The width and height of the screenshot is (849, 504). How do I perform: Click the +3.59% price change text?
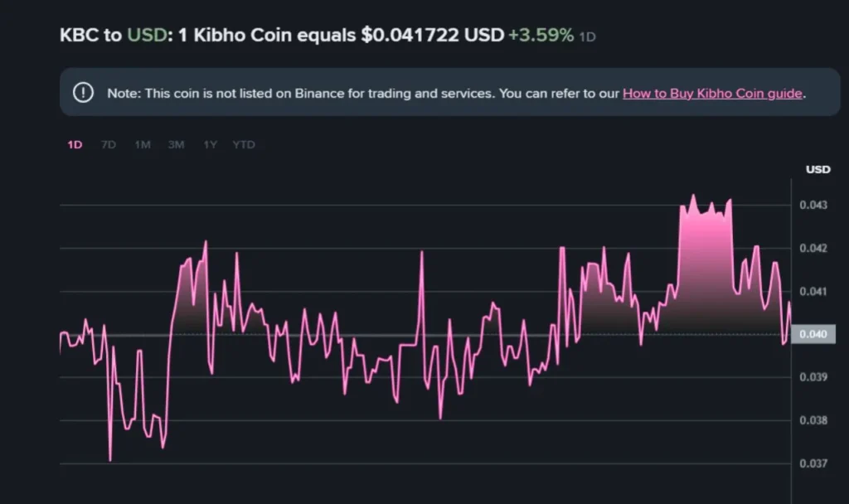click(541, 36)
